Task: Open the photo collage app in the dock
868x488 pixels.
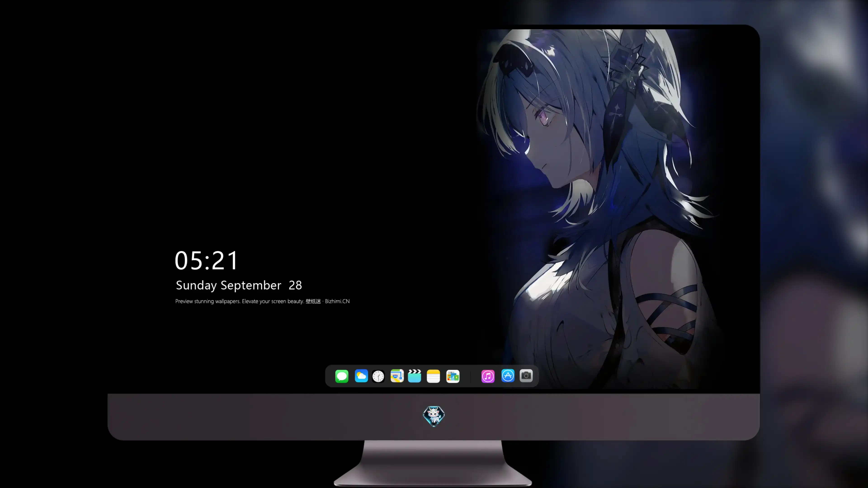Action: tap(453, 376)
